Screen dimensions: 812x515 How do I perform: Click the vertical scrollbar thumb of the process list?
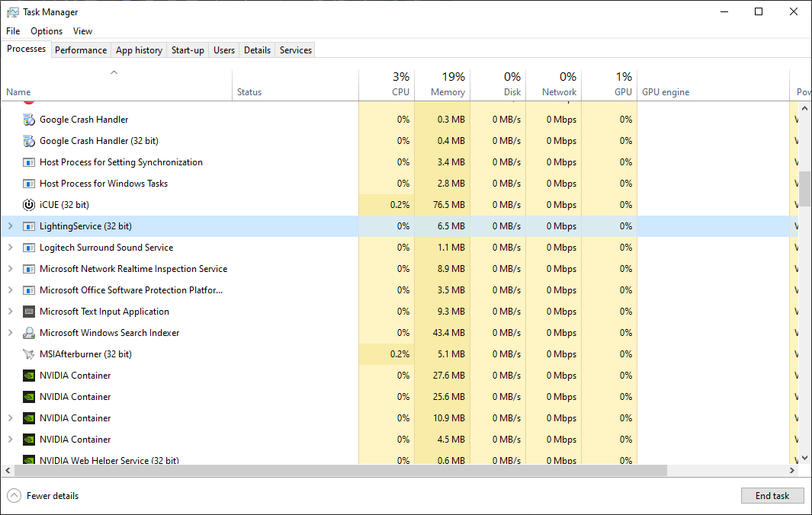point(804,188)
